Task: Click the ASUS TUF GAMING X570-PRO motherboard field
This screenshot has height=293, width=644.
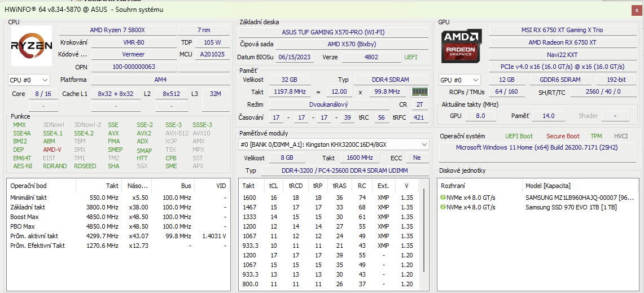Action: pyautogui.click(x=332, y=33)
